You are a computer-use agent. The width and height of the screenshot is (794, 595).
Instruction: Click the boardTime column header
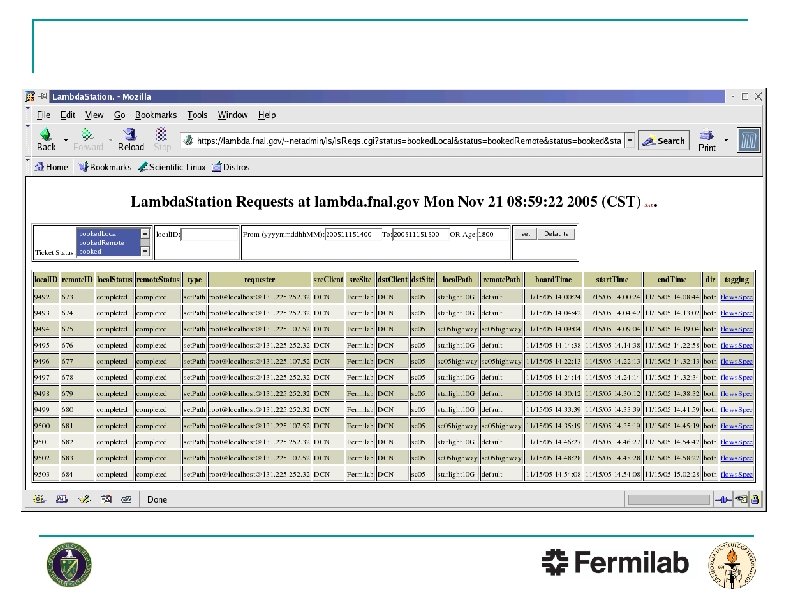(553, 279)
